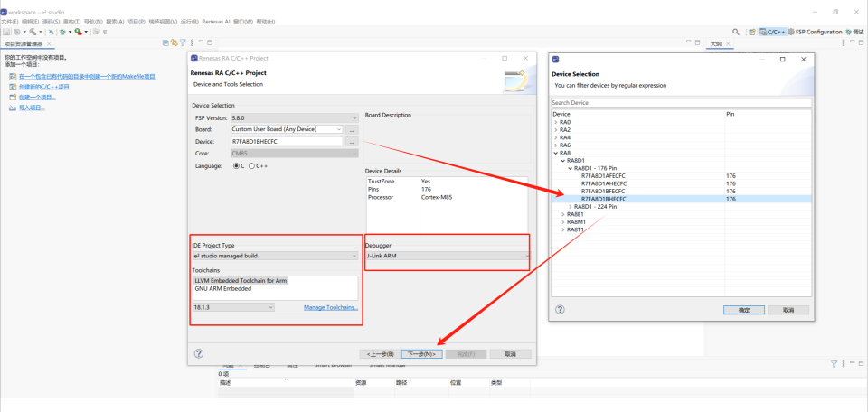The width and height of the screenshot is (868, 412).
Task: Click the 下一步(N)> next button
Action: pyautogui.click(x=422, y=354)
